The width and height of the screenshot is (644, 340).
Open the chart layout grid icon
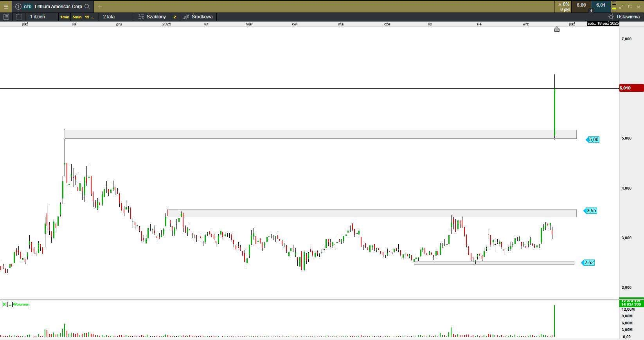pos(19,17)
